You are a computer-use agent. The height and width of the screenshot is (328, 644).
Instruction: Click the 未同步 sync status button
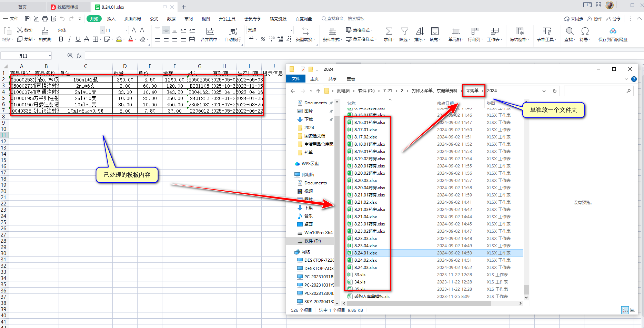tap(574, 19)
